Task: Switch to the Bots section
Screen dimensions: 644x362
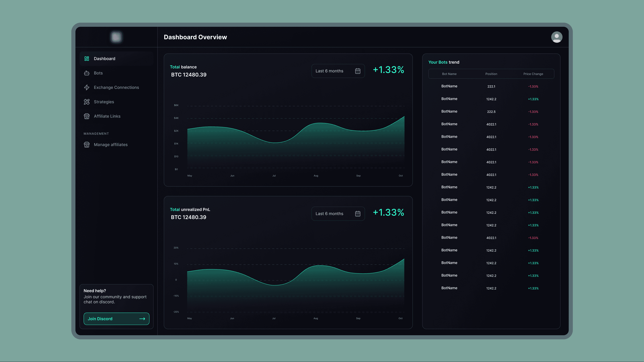Action: coord(98,73)
